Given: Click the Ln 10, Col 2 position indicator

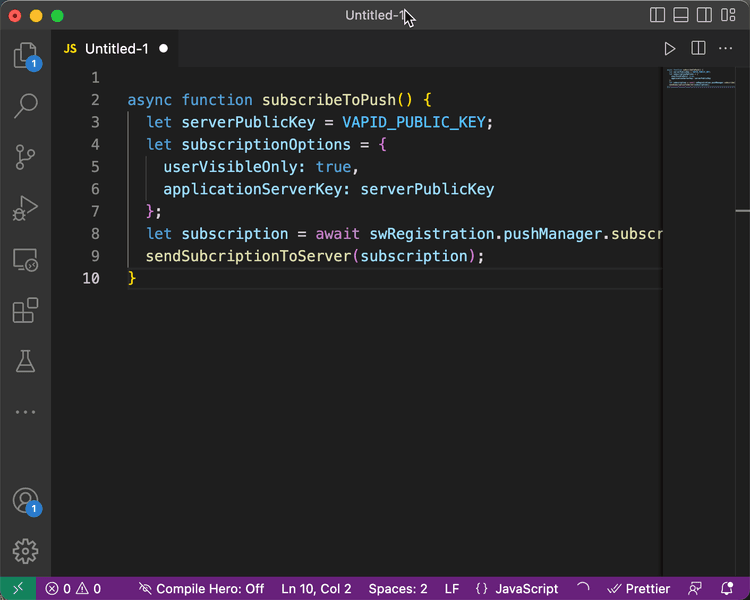Looking at the screenshot, I should coord(316,589).
